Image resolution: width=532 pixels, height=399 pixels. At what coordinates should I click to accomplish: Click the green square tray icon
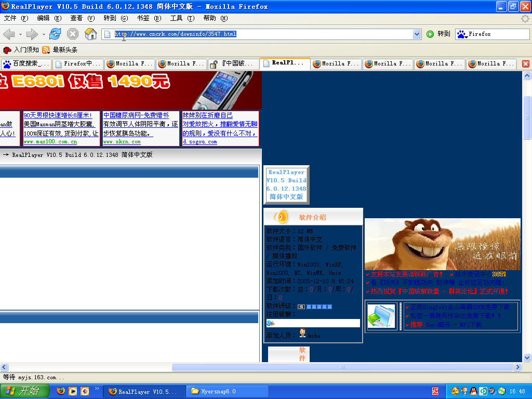[483, 391]
